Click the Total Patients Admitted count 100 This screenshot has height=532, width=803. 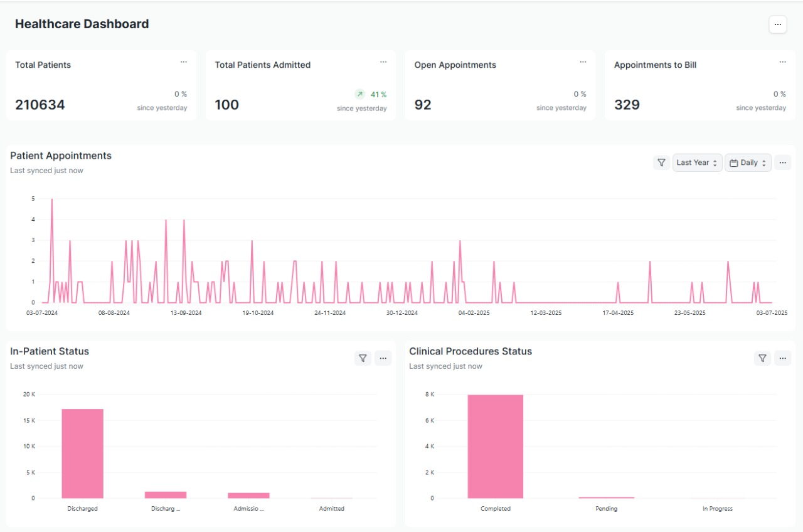(226, 105)
